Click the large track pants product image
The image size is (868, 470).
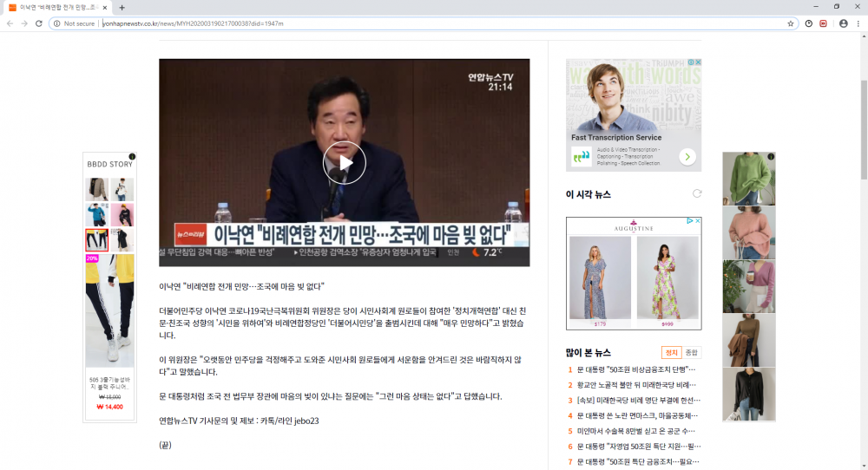109,310
